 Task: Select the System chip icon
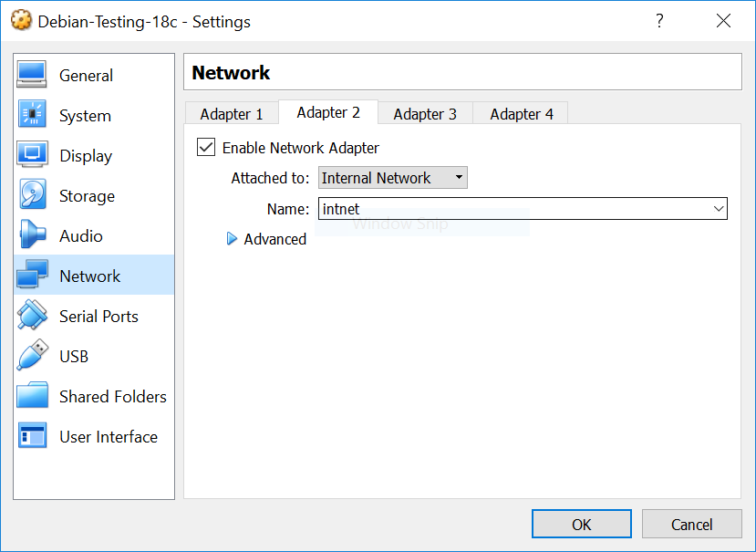coord(32,115)
